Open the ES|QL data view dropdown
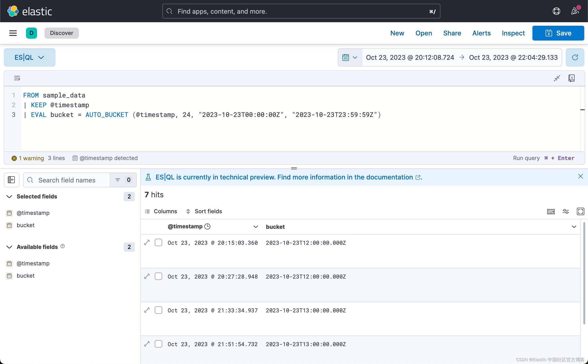The height and width of the screenshot is (364, 588). pyautogui.click(x=29, y=57)
